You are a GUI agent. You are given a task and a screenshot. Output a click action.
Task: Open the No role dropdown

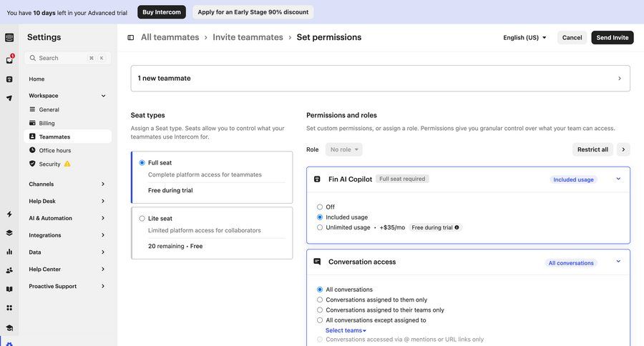tap(344, 149)
